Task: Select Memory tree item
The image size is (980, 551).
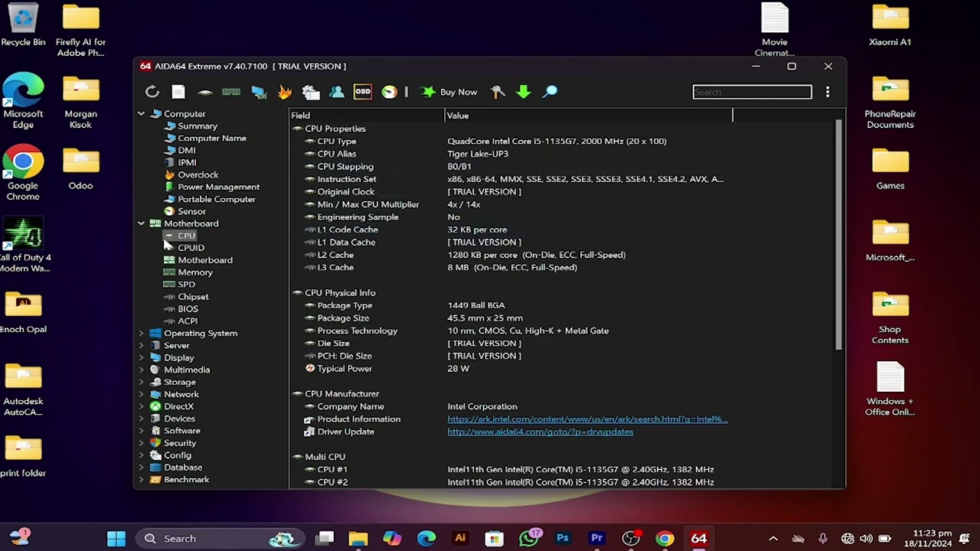Action: click(195, 272)
